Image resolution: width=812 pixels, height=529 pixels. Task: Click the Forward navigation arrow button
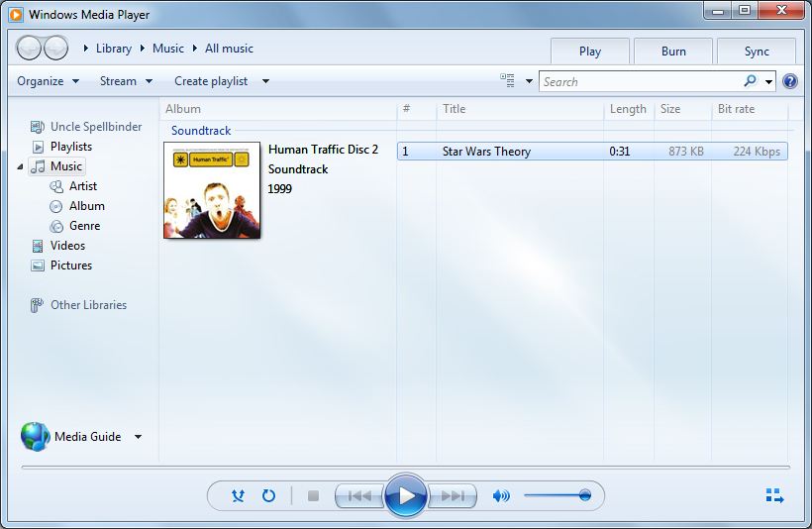tap(55, 49)
